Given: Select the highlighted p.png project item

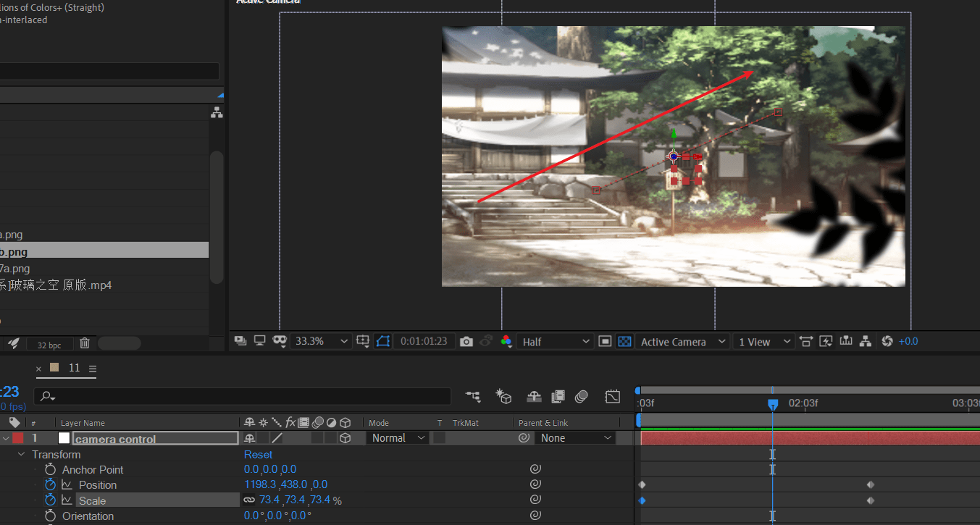Looking at the screenshot, I should 104,251.
